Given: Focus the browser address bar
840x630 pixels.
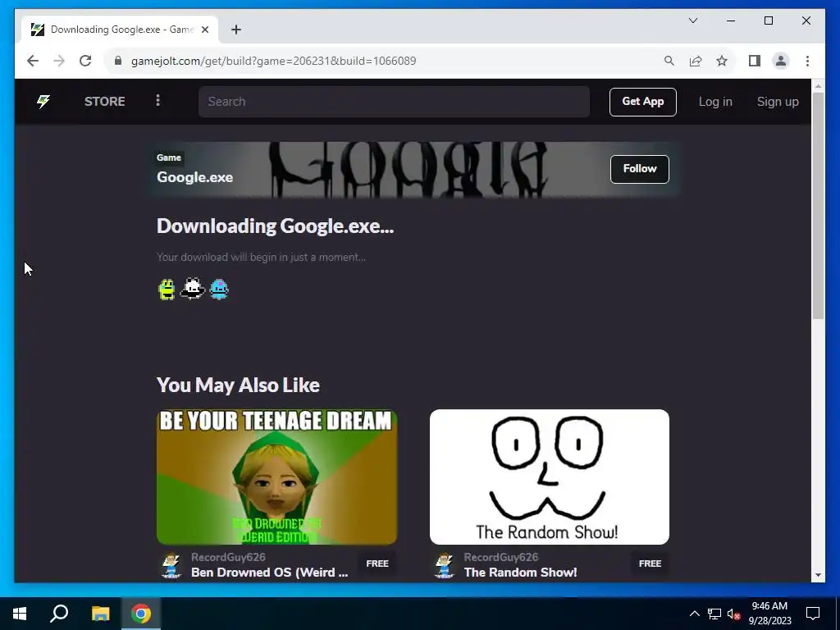Looking at the screenshot, I should 386,61.
